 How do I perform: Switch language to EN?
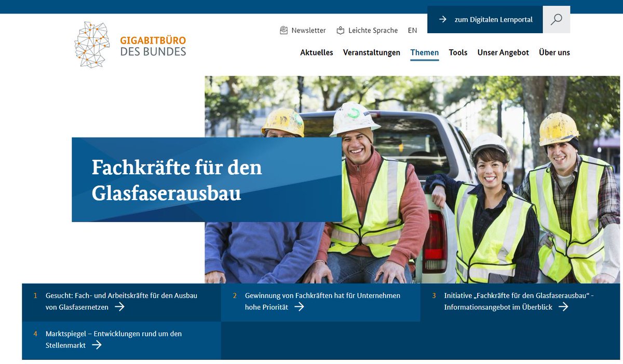click(413, 30)
